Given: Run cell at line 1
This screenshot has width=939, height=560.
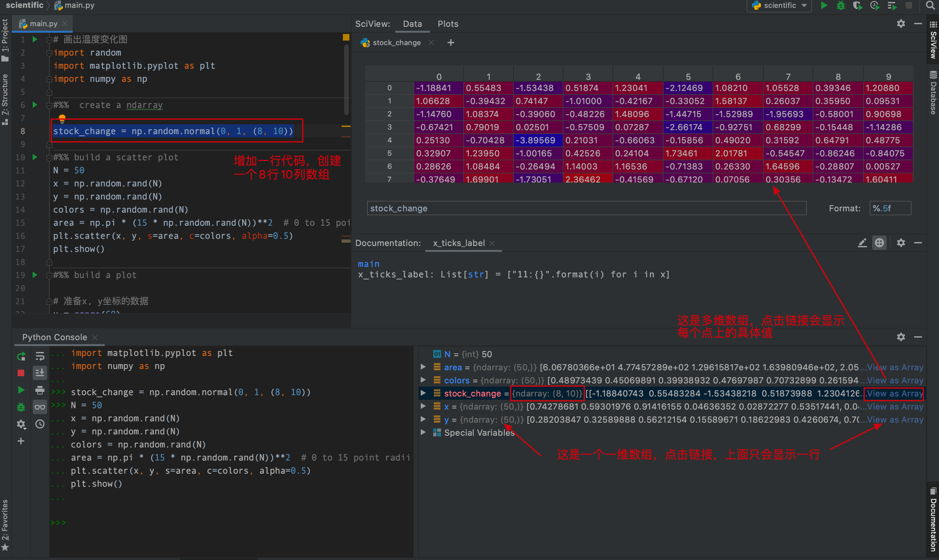Looking at the screenshot, I should point(34,39).
